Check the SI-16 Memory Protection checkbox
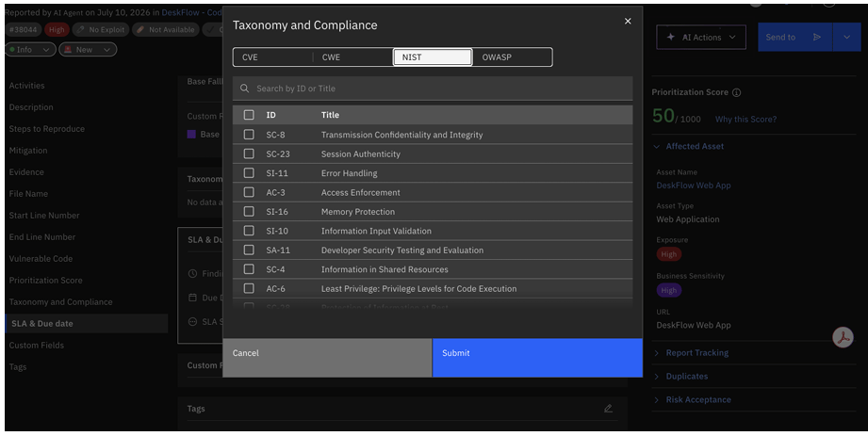The width and height of the screenshot is (868, 436). [x=249, y=211]
